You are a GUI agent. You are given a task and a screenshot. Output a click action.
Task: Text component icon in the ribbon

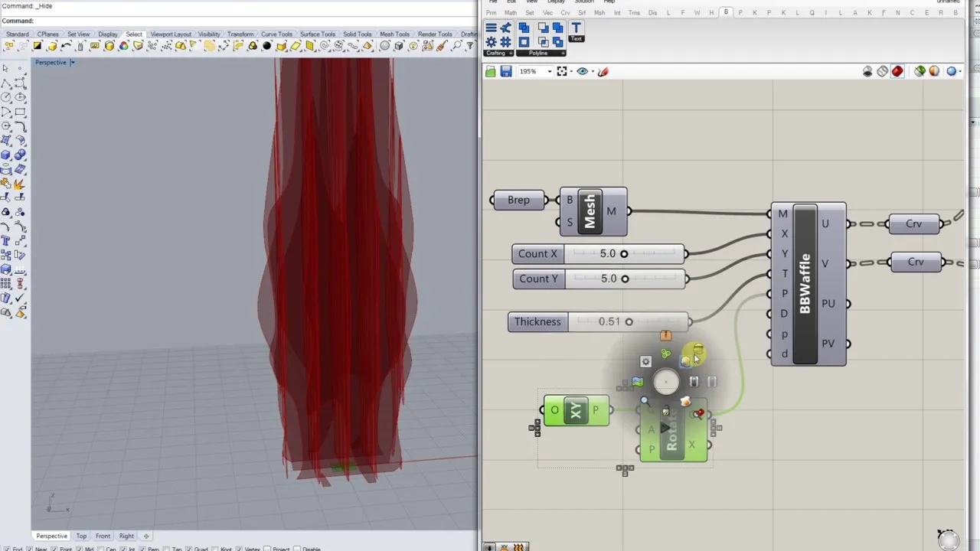point(576,28)
